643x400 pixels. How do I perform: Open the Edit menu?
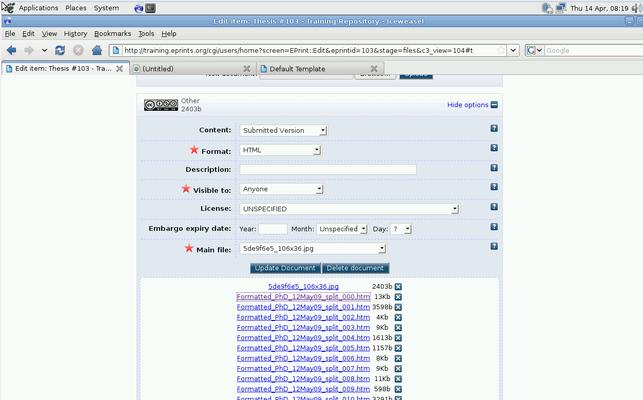(28, 34)
